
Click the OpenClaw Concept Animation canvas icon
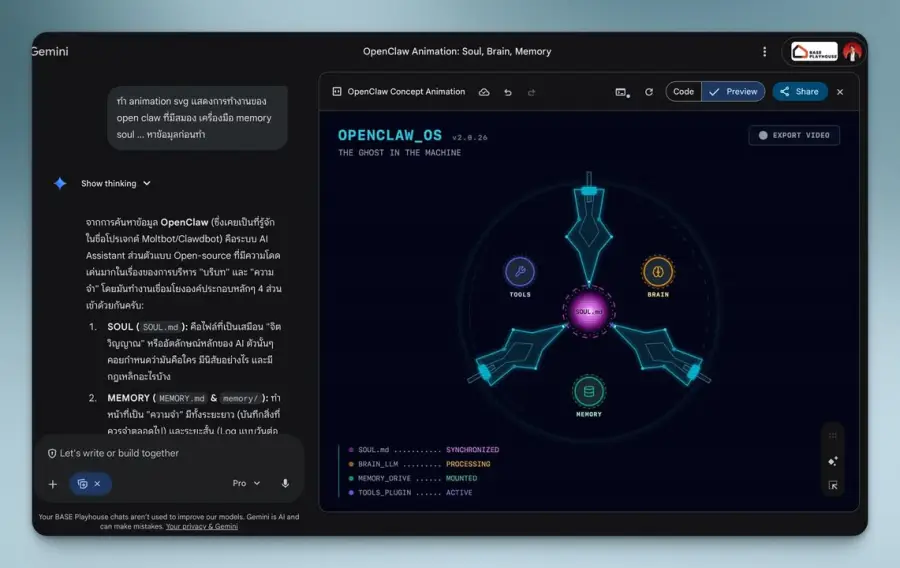tap(337, 92)
